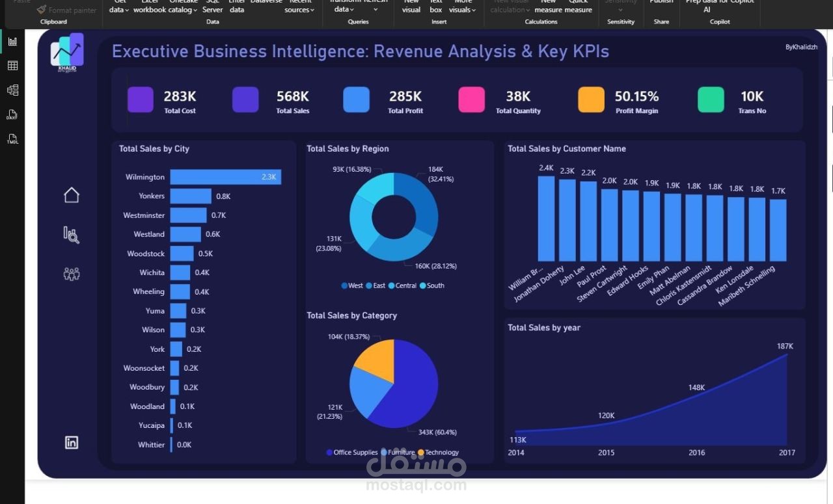Select the Westminster bar in city chart
Image resolution: width=833 pixels, height=504 pixels.
[188, 215]
